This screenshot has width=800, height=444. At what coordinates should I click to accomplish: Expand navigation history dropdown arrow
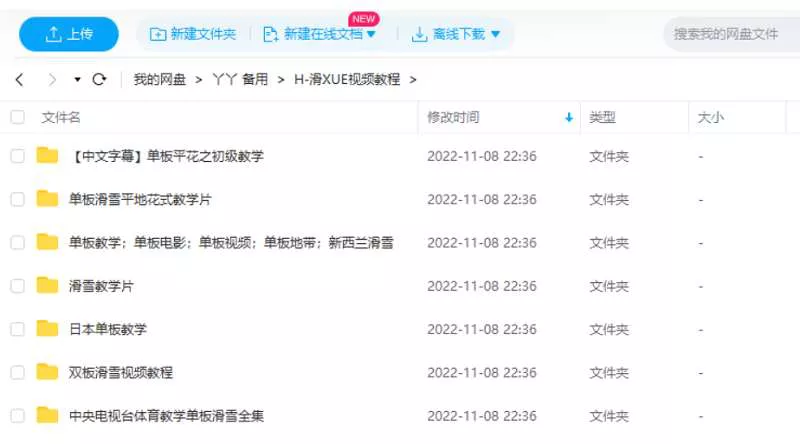(x=77, y=80)
